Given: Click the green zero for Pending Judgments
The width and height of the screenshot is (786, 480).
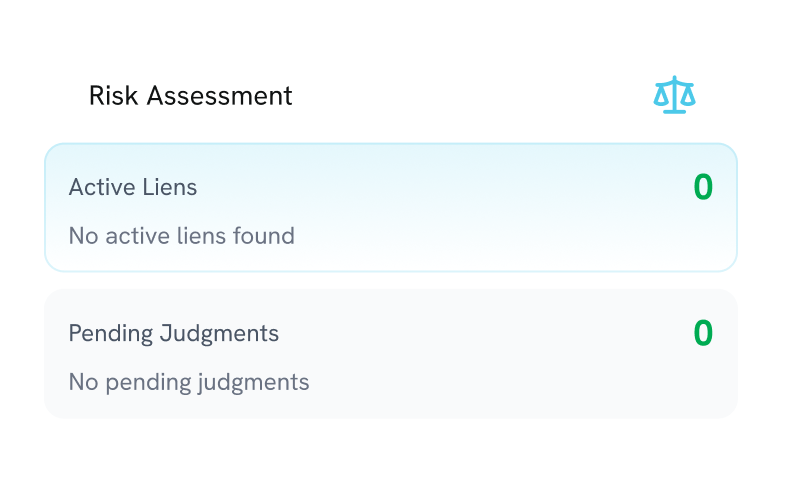Looking at the screenshot, I should 703,333.
